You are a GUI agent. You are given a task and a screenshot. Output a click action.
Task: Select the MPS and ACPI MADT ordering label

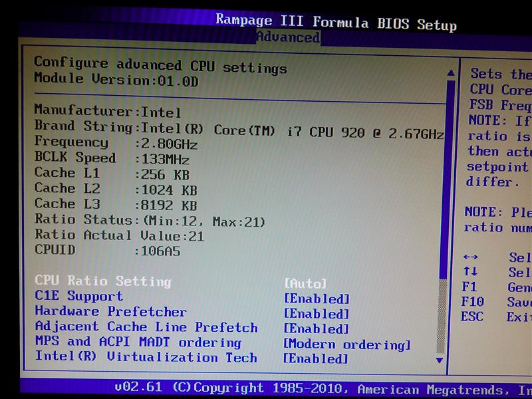[x=138, y=342]
